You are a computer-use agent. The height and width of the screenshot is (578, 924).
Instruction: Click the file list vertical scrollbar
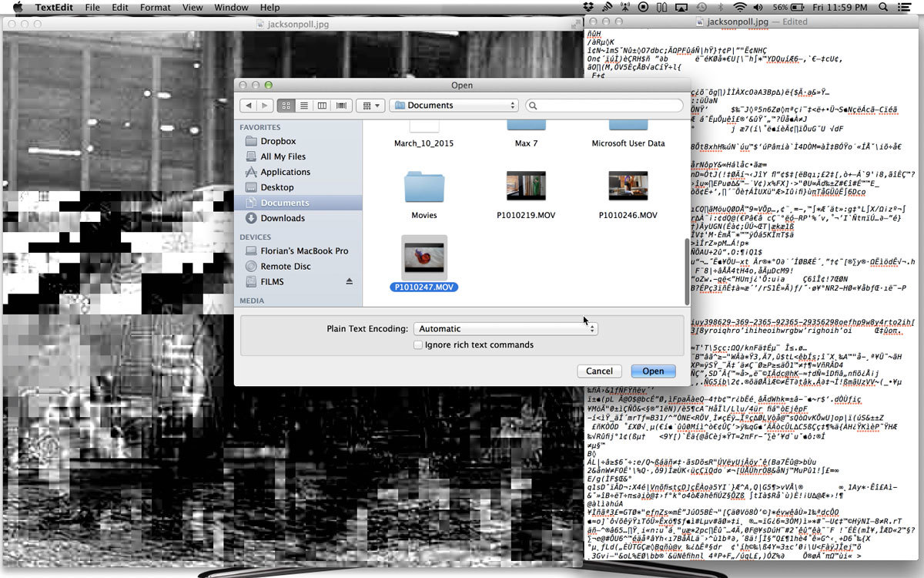tap(687, 271)
